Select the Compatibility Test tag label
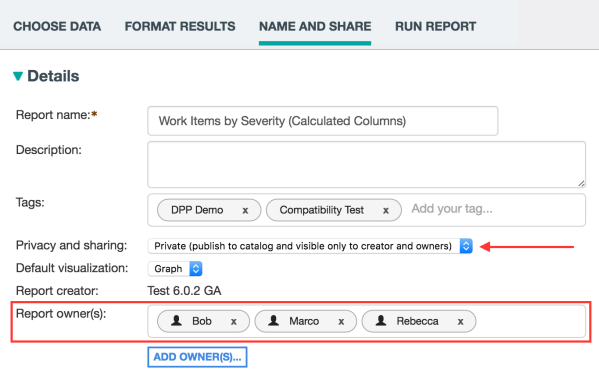The width and height of the screenshot is (599, 376). point(322,210)
